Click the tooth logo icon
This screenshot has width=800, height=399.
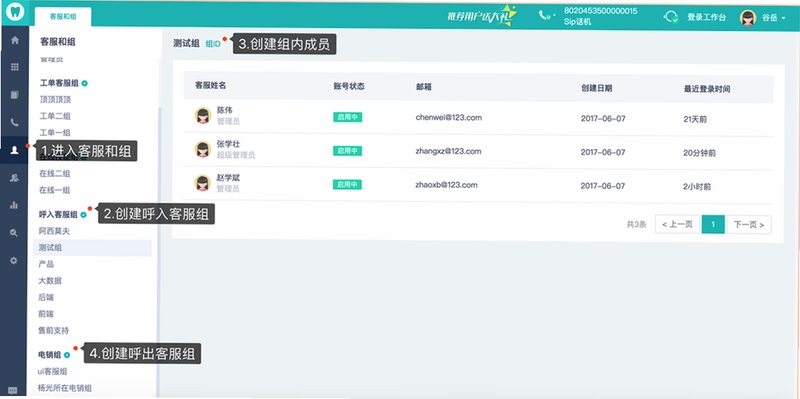(x=14, y=12)
